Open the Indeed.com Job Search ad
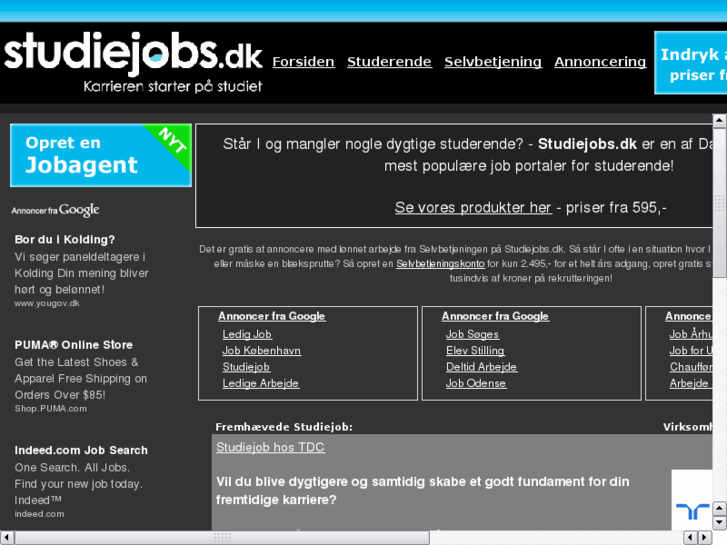 [x=81, y=450]
